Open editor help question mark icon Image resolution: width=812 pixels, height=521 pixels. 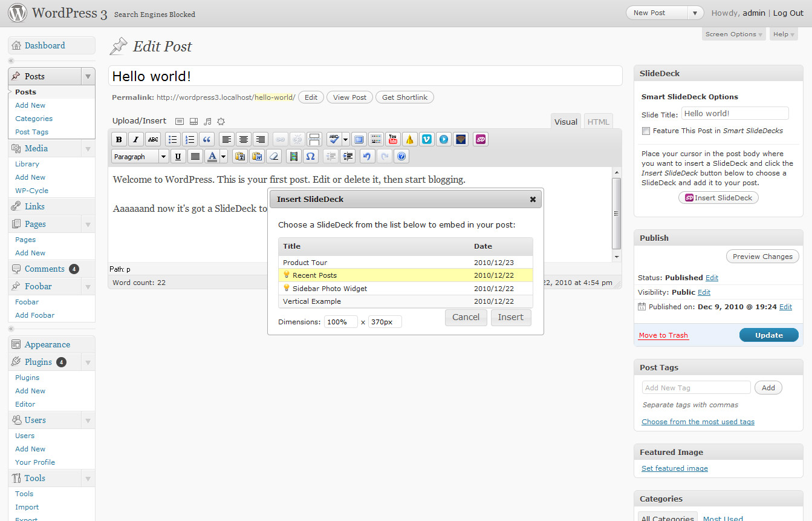click(x=401, y=157)
